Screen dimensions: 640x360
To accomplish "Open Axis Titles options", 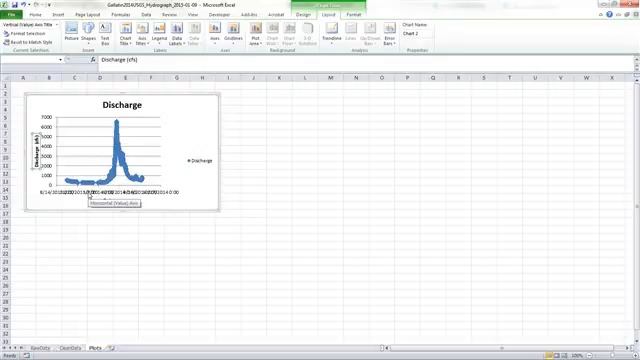I will [x=142, y=33].
